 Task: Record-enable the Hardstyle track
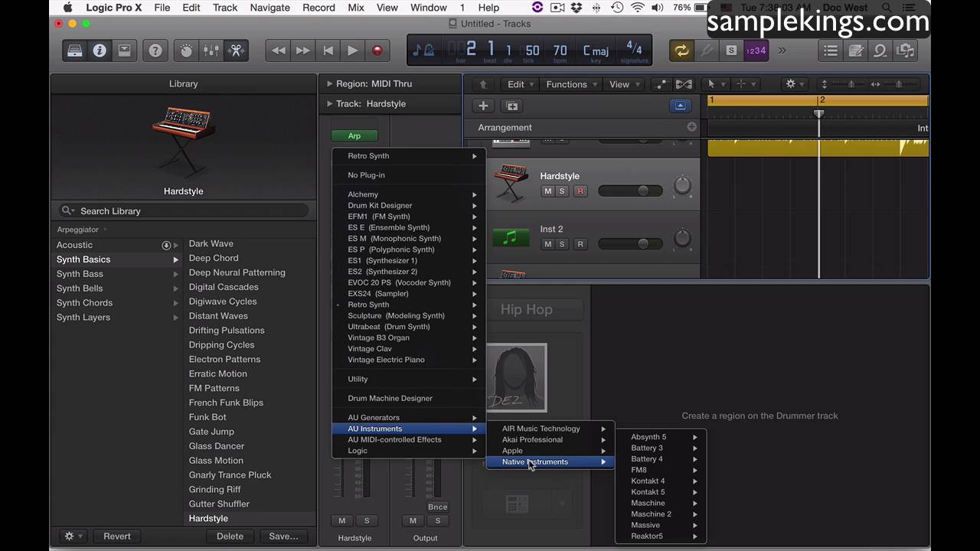(x=580, y=191)
